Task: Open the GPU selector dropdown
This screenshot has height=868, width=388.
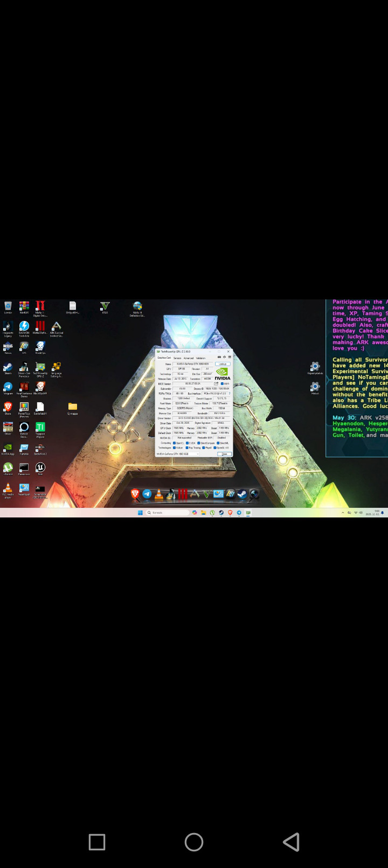Action: click(x=178, y=453)
